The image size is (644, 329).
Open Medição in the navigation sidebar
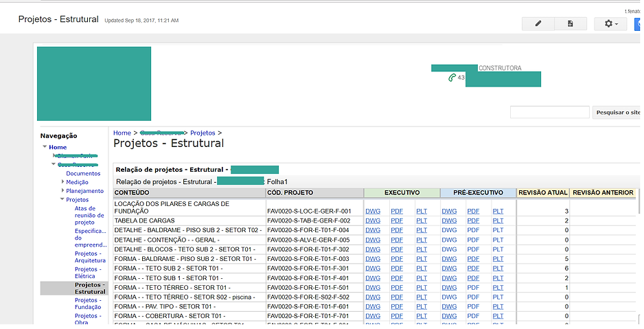click(77, 182)
